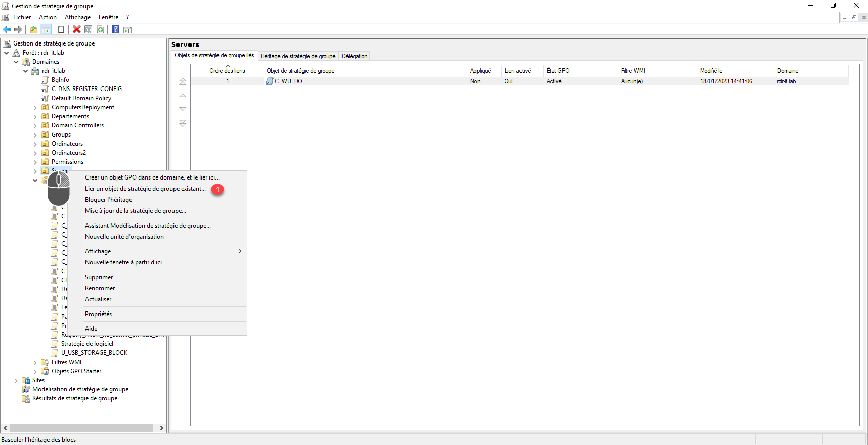Viewport: 868px width, 445px height.
Task: Click the red X delete icon
Action: point(76,30)
